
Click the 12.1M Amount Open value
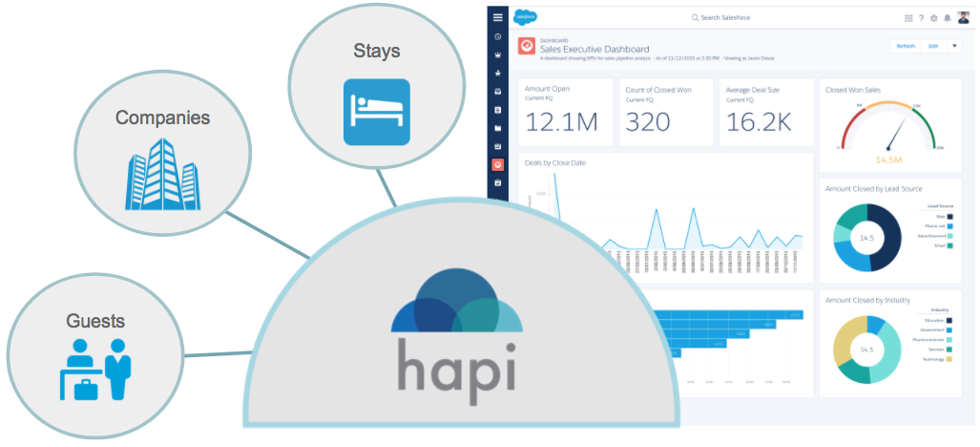(561, 122)
